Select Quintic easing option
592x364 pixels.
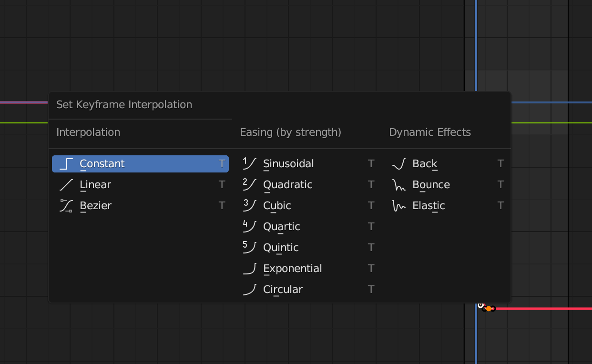pyautogui.click(x=281, y=248)
